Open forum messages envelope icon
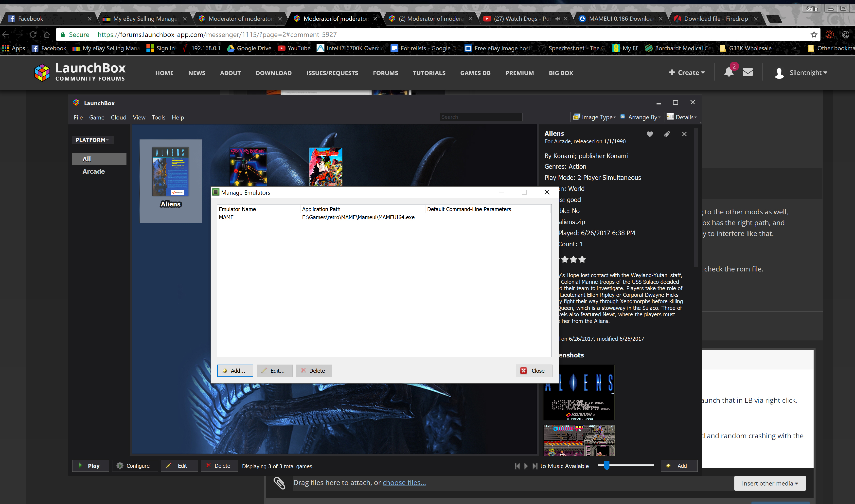855x504 pixels. (748, 72)
